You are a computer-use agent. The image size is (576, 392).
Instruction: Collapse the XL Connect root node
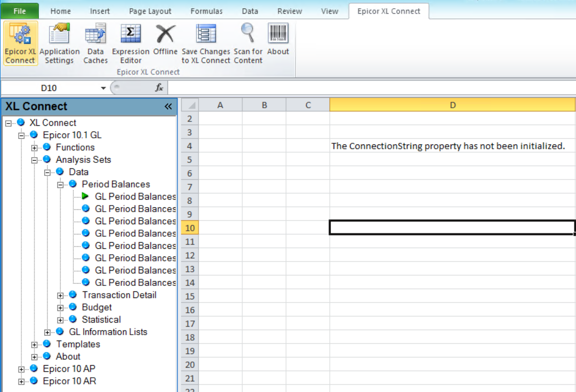tap(8, 124)
